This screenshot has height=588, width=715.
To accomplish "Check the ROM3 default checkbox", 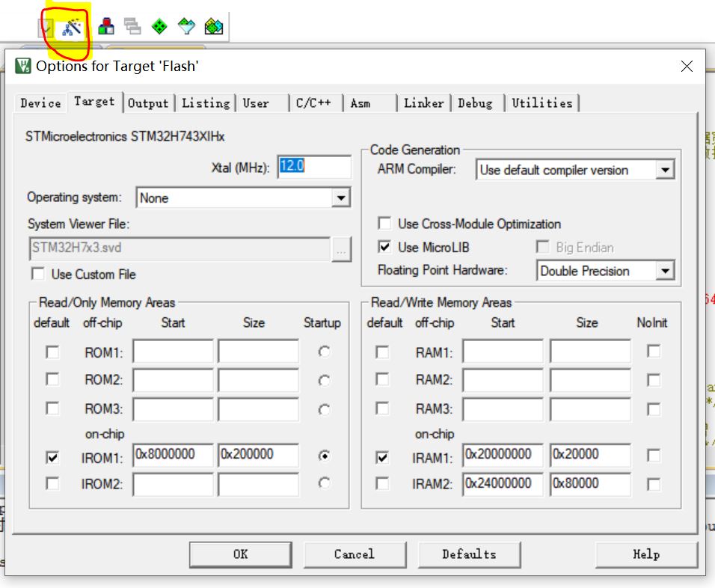I will click(52, 408).
